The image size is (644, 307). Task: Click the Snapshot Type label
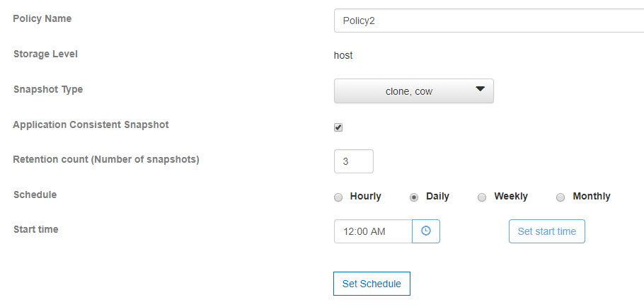pyautogui.click(x=48, y=89)
